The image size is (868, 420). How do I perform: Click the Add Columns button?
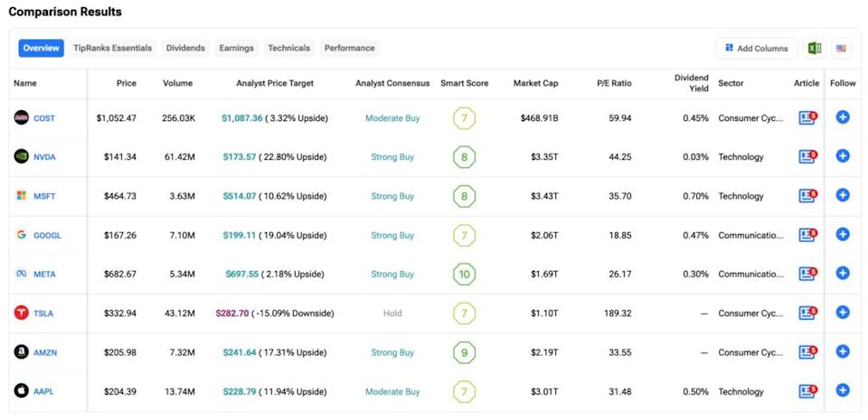pos(756,48)
